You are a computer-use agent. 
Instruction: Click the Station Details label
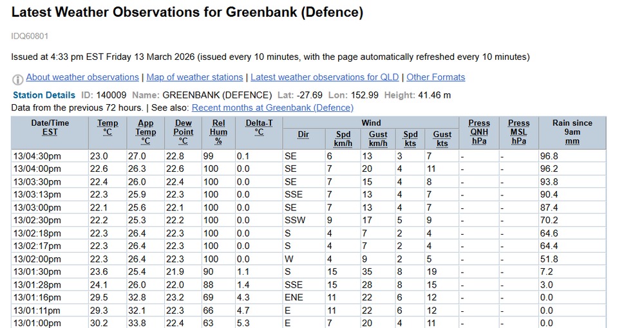click(x=44, y=95)
